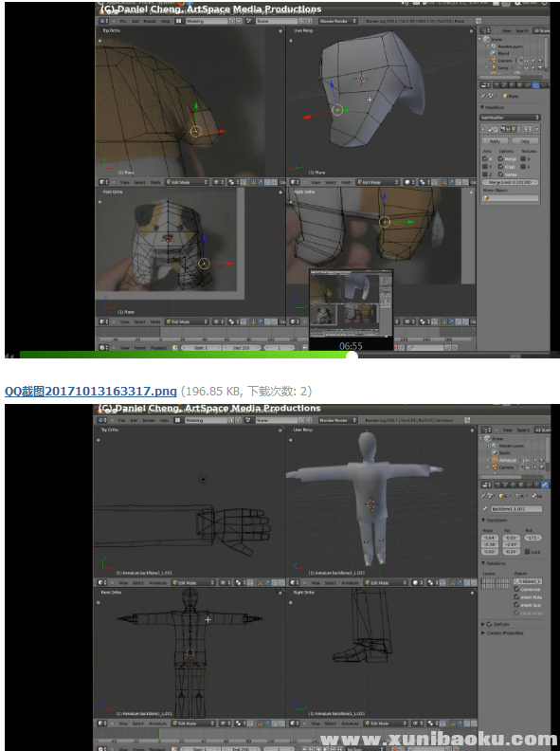Click Info header editor type icon, top screenshot
This screenshot has height=751, width=560.
pos(103,21)
